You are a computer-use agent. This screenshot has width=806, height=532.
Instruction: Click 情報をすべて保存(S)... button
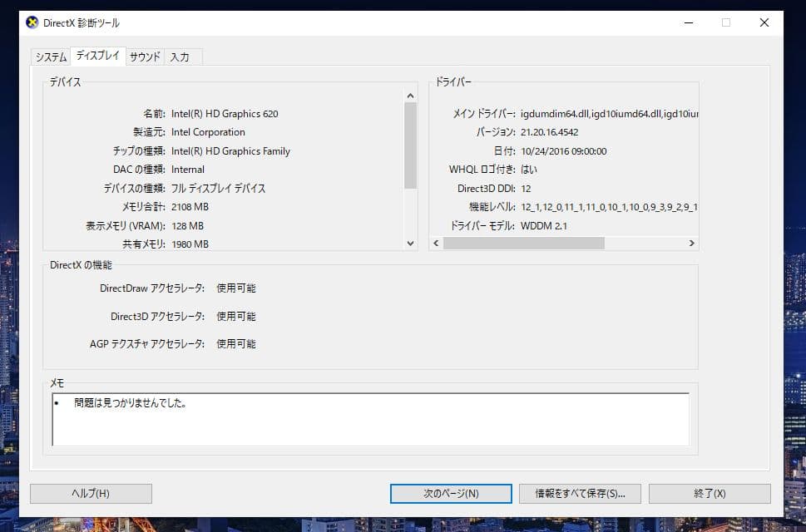click(580, 494)
